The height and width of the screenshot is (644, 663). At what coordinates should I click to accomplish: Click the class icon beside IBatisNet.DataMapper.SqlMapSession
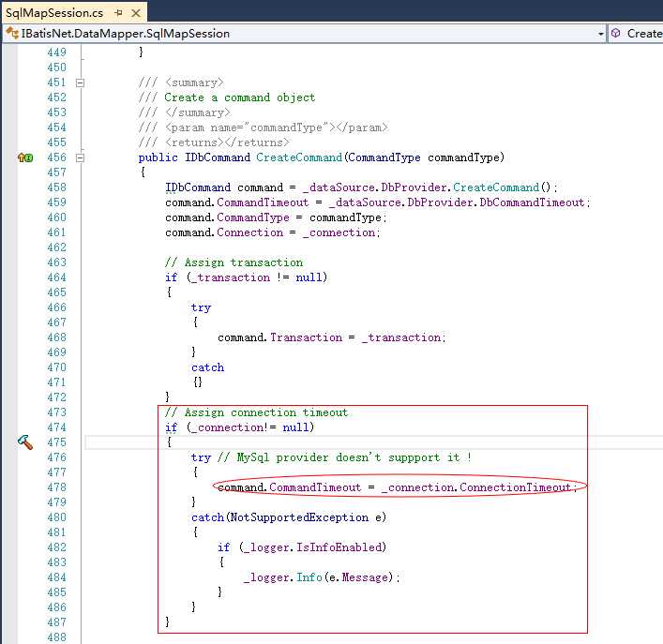[x=12, y=33]
